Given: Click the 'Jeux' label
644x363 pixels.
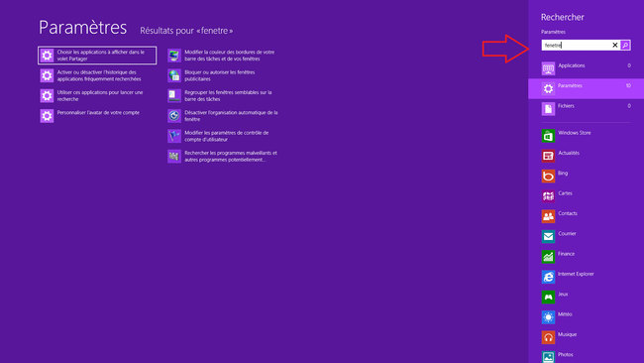Looking at the screenshot, I should click(563, 294).
